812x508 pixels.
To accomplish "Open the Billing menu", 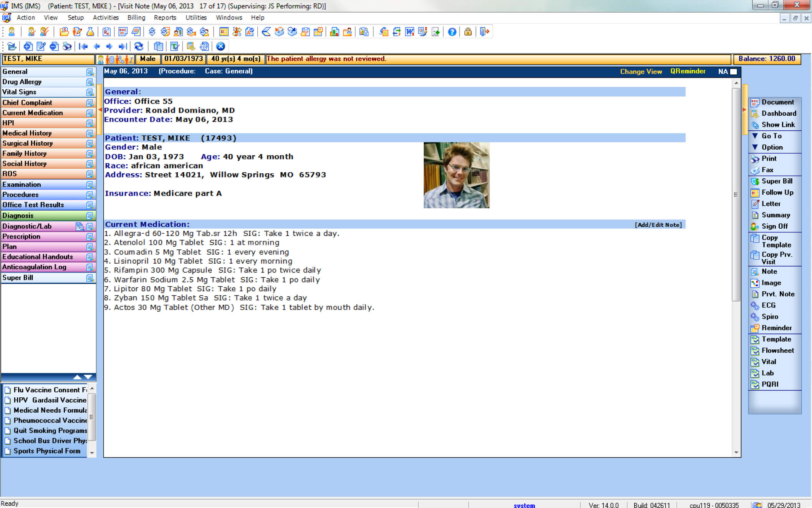I will 136,18.
